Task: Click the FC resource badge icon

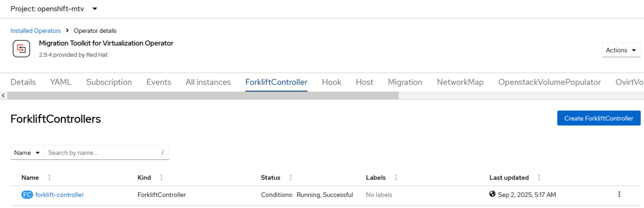Action: [x=27, y=194]
